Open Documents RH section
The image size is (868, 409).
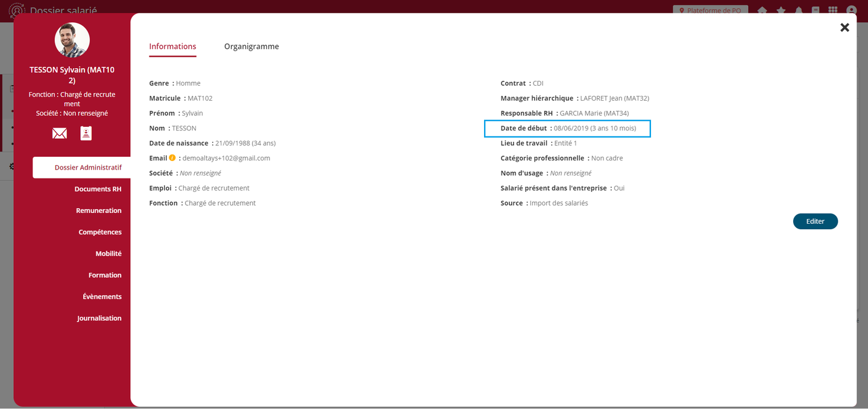click(98, 189)
